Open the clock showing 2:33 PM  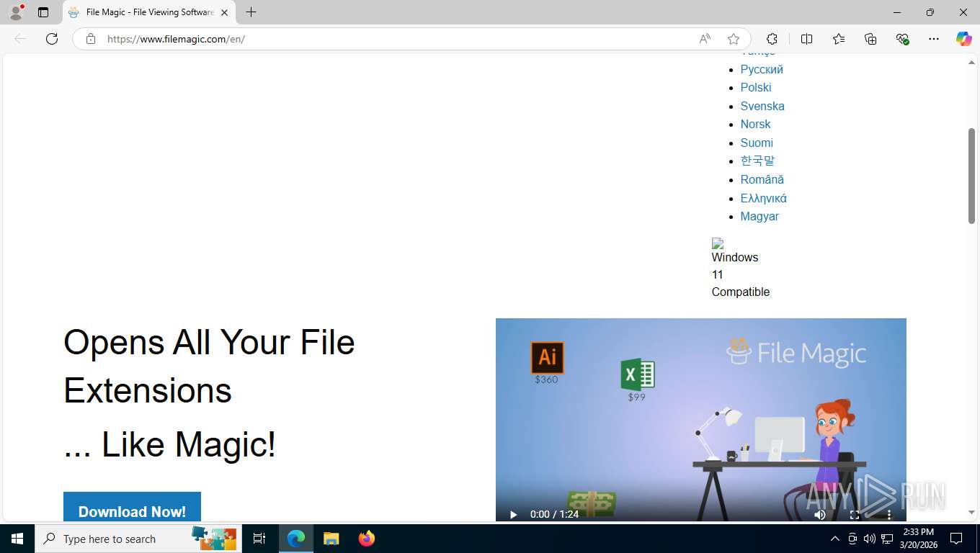pos(918,539)
